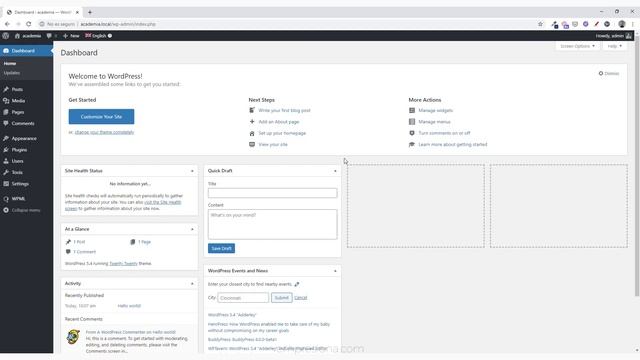Click the commenter avatar thumbnail
Image resolution: width=640 pixels, height=360 pixels.
click(73, 337)
